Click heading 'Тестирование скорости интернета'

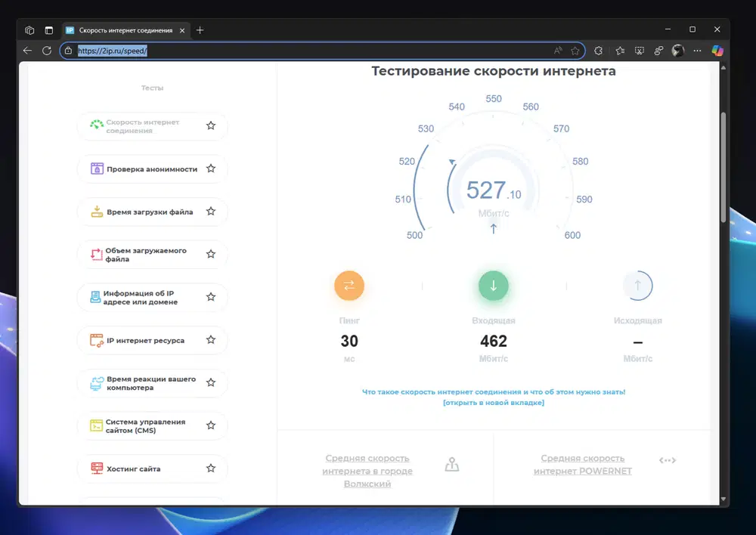[493, 71]
